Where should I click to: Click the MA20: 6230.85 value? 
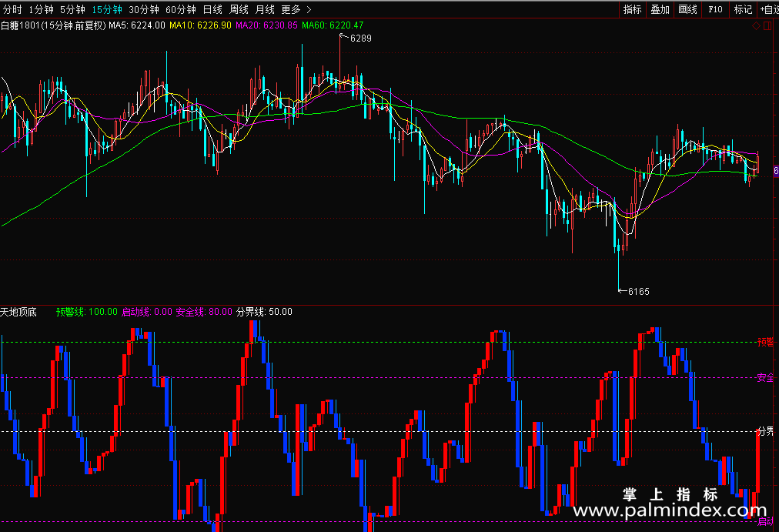(267, 25)
